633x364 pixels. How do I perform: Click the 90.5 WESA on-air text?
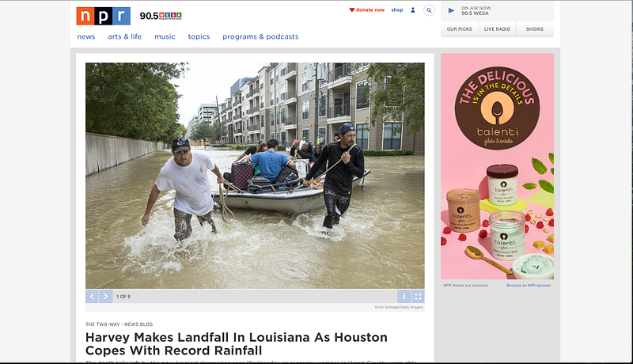point(475,13)
